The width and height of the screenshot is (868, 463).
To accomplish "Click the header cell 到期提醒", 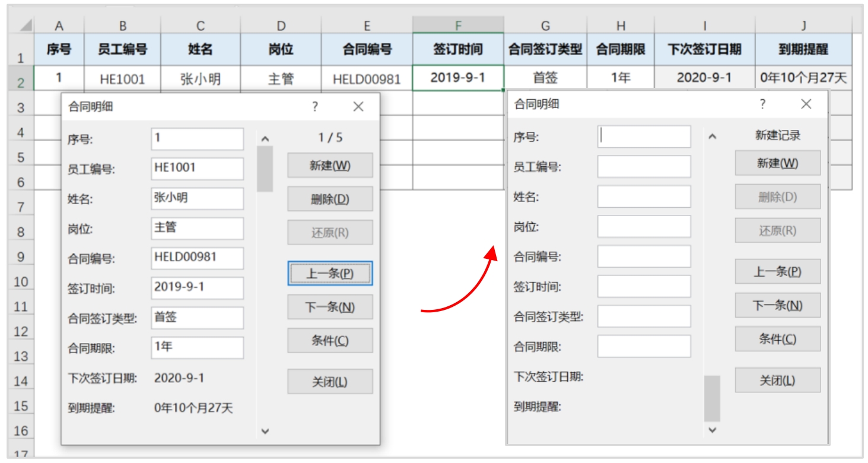I will point(803,49).
